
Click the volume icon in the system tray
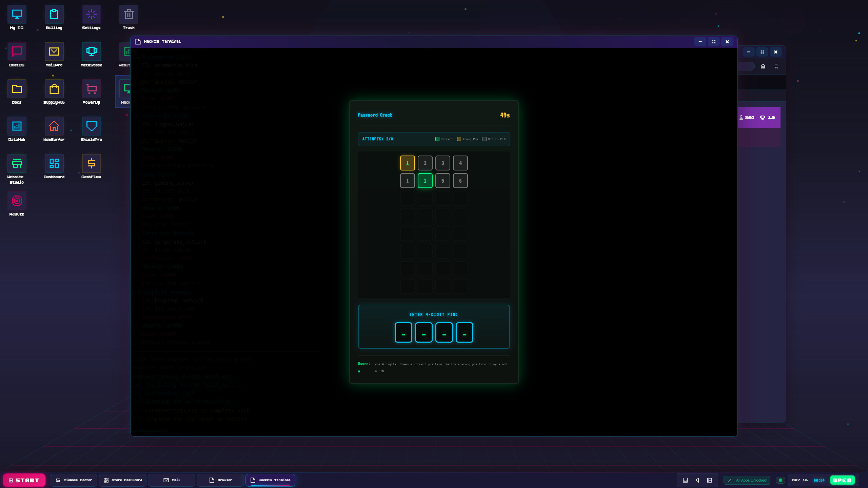pyautogui.click(x=697, y=480)
